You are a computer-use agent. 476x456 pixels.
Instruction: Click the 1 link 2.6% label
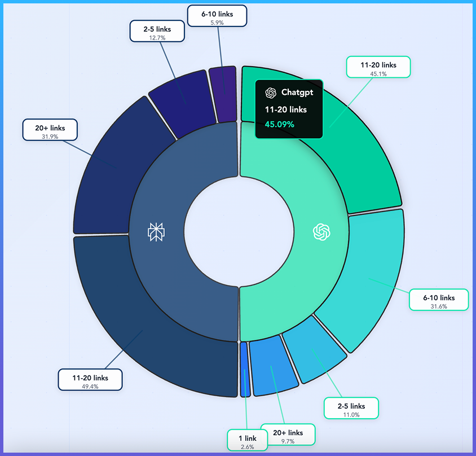tap(247, 440)
